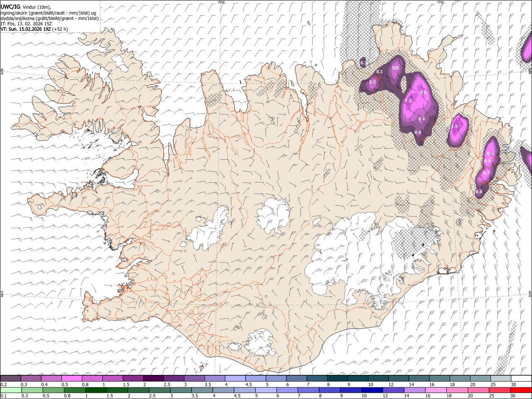Click the dark teal 8 swatch in snow legend
Screen dimensions: 532x399
point(337,379)
